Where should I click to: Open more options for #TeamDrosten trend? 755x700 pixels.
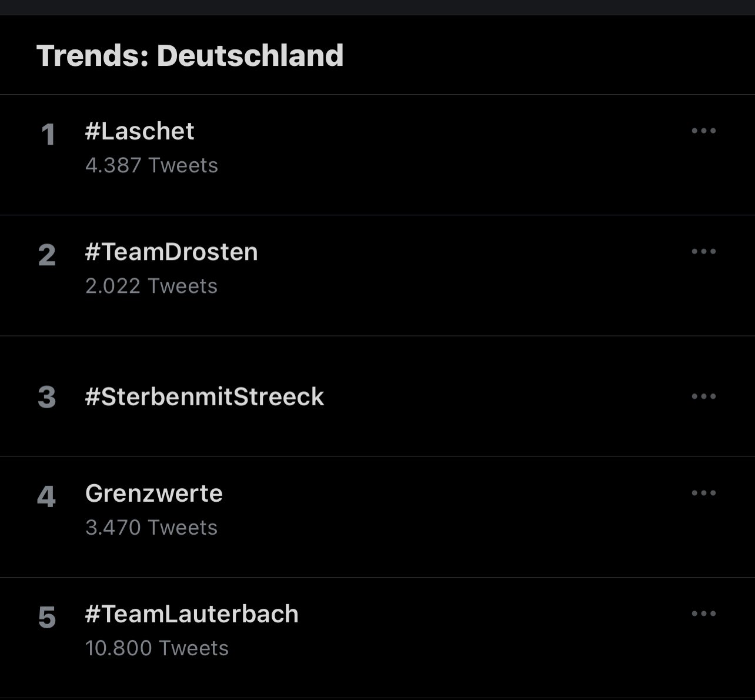point(703,251)
